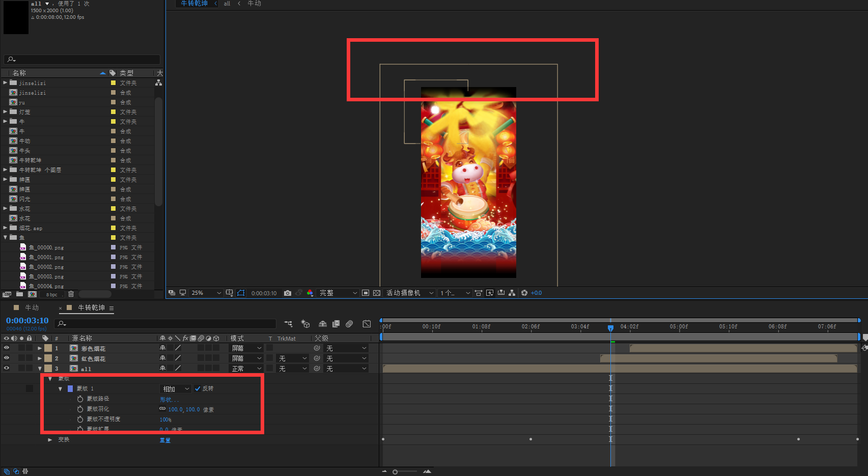868x476 pixels.
Task: Open the grid and guide options icon
Action: click(x=230, y=293)
